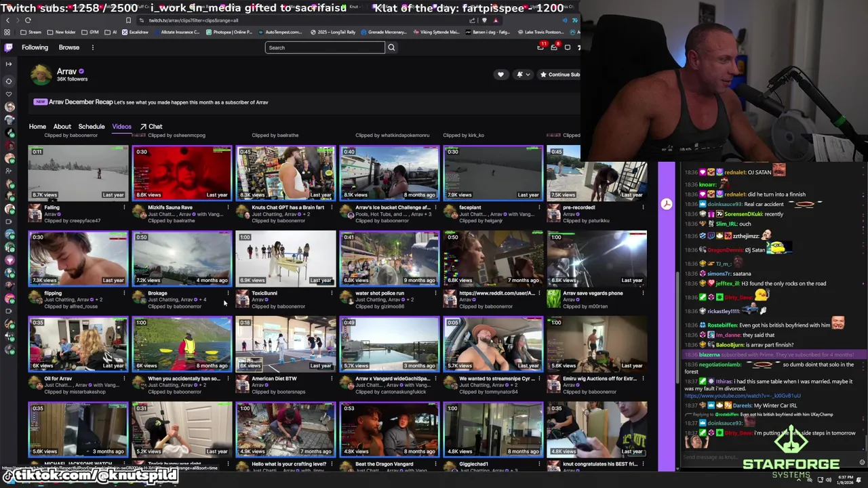The height and width of the screenshot is (488, 868).
Task: Click the Twitch logo home icon
Action: pyautogui.click(x=8, y=47)
